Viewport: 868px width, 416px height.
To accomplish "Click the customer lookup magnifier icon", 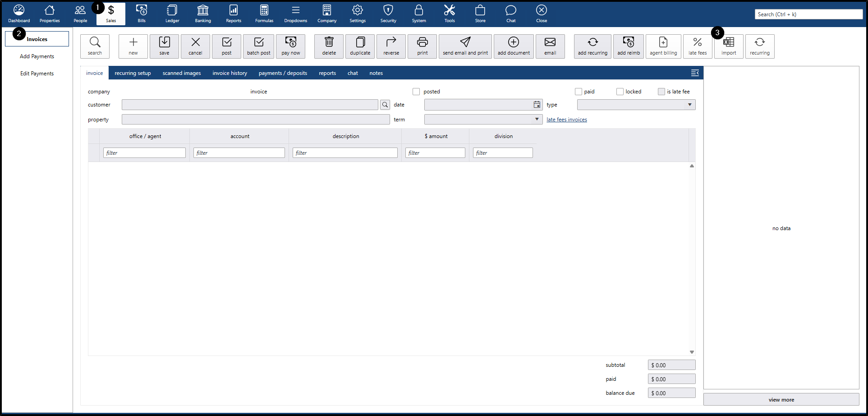I will tap(385, 105).
